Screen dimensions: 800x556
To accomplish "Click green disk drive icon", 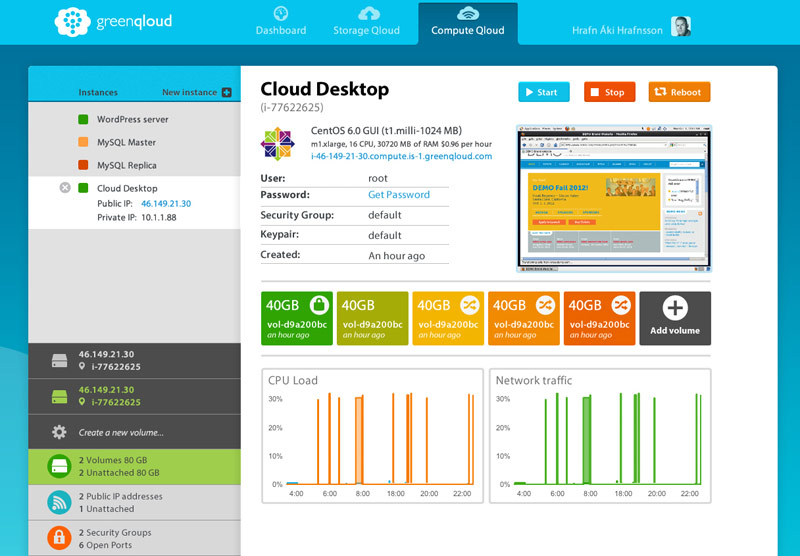I will pyautogui.click(x=59, y=396).
